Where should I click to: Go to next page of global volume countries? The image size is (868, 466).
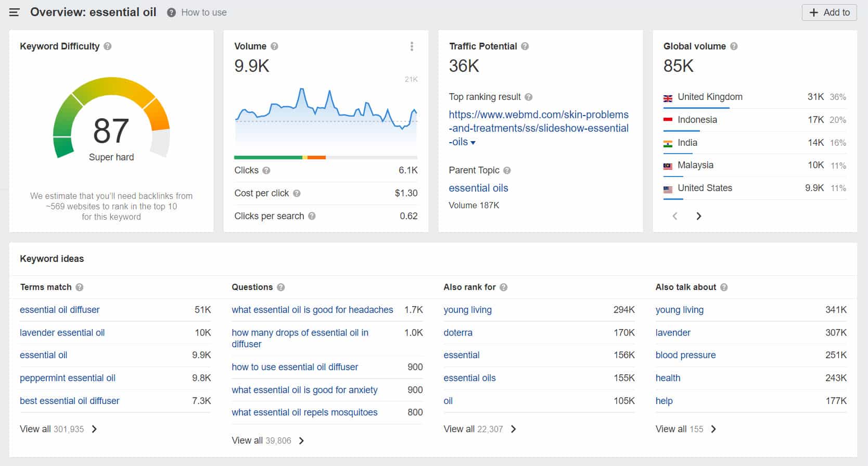(x=698, y=216)
